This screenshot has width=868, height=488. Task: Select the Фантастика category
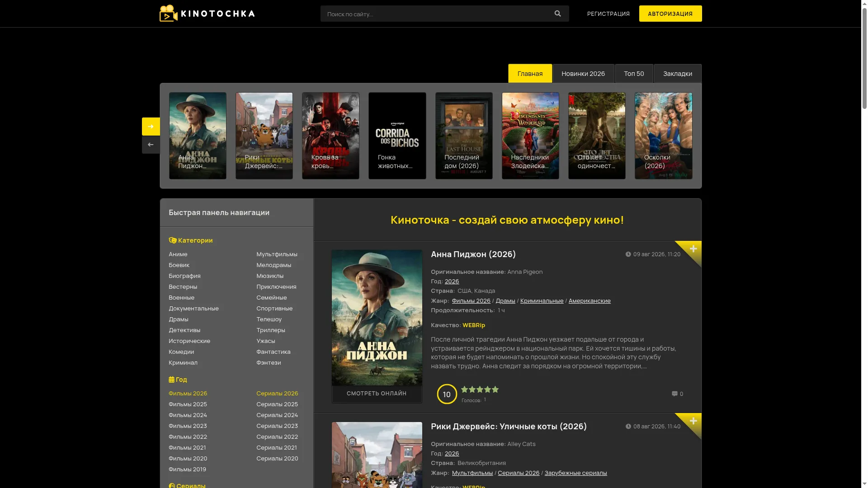(274, 352)
